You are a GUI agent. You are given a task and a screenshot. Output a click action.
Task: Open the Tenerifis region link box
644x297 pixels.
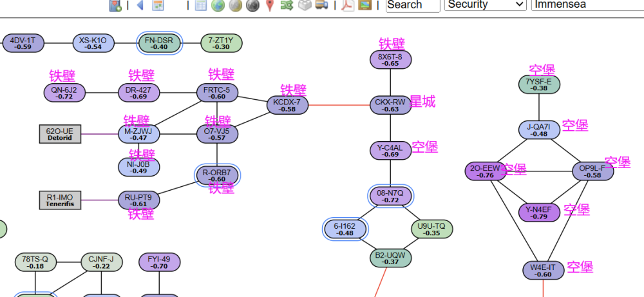60,200
